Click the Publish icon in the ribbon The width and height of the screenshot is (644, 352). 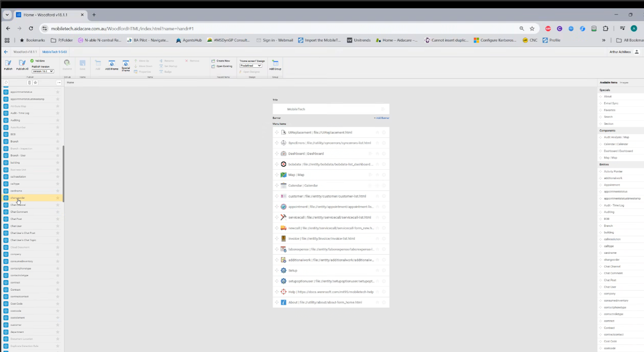coord(8,63)
